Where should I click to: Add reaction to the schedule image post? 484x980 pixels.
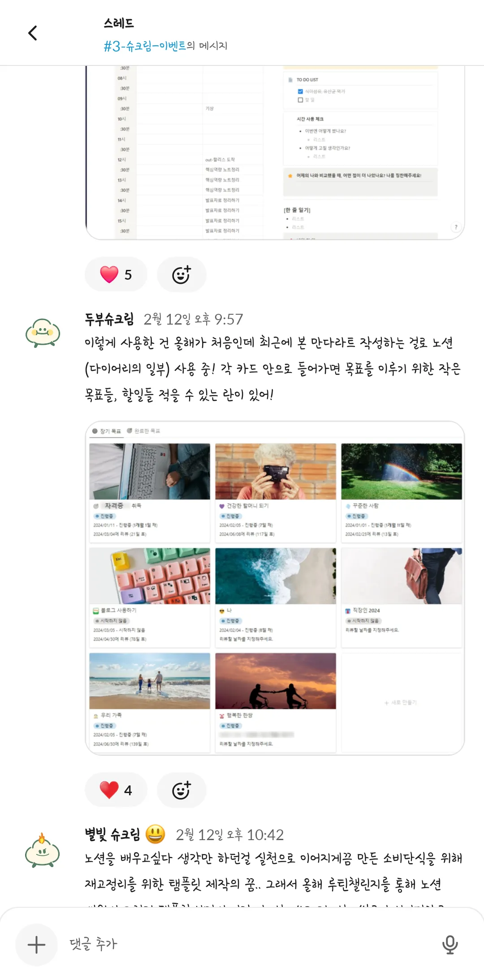[x=181, y=274]
